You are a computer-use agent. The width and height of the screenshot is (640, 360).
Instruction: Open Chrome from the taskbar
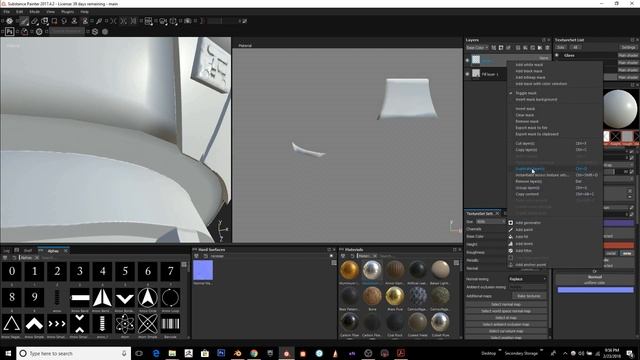pos(254,353)
